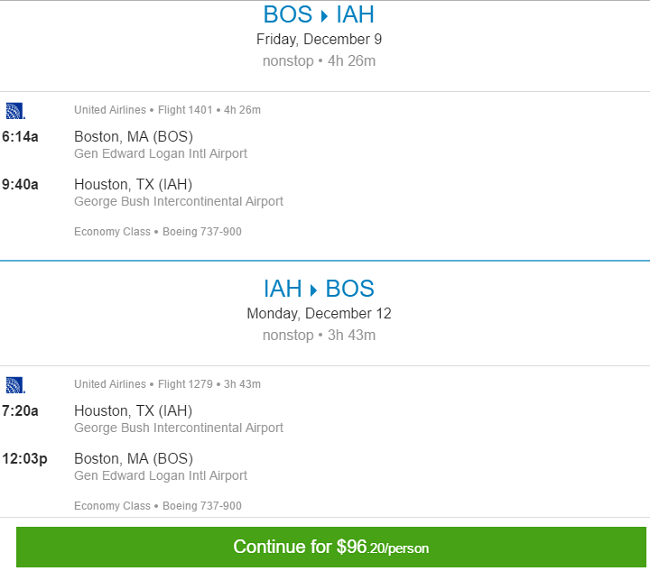Click the 6:14a Boston departure time
The height and width of the screenshot is (571, 650).
pos(22,136)
